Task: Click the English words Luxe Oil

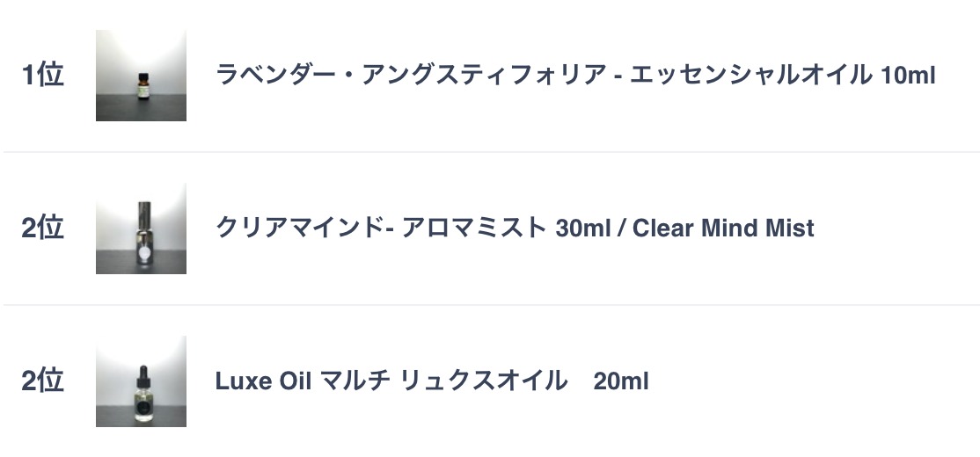Action: click(x=263, y=381)
